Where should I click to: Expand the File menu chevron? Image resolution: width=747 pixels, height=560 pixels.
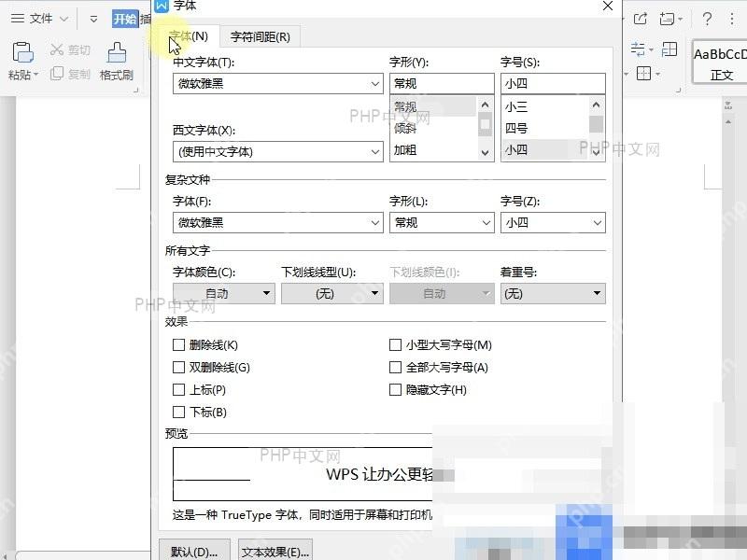tap(63, 19)
